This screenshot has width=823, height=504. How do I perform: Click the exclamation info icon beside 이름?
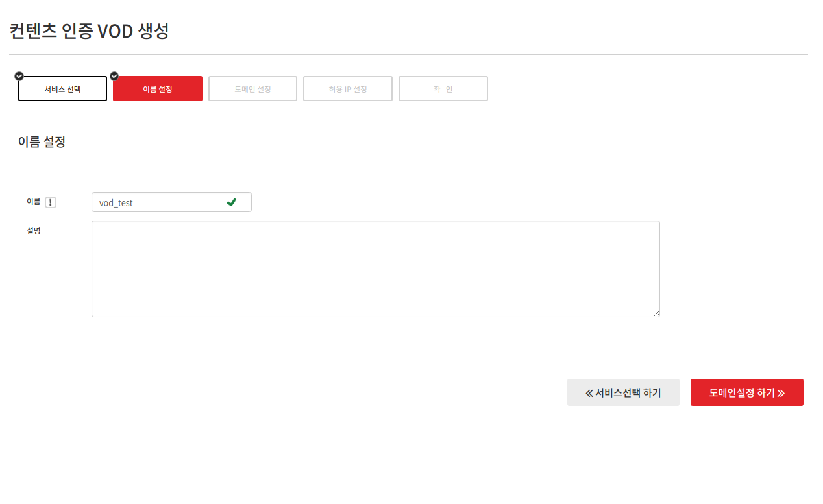(x=51, y=202)
